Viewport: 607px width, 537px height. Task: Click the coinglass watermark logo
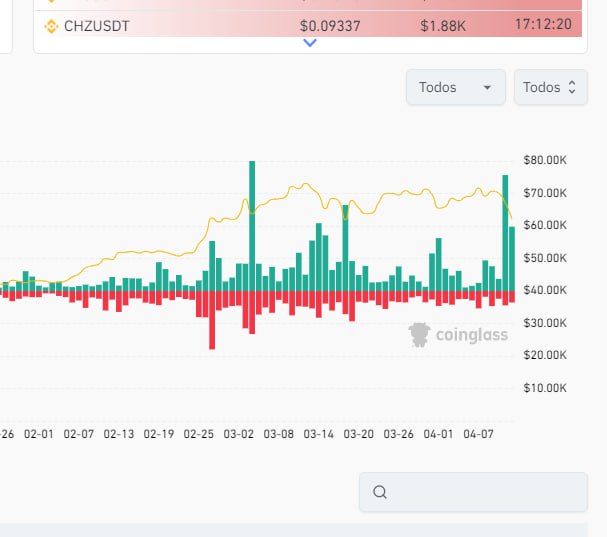(x=458, y=335)
